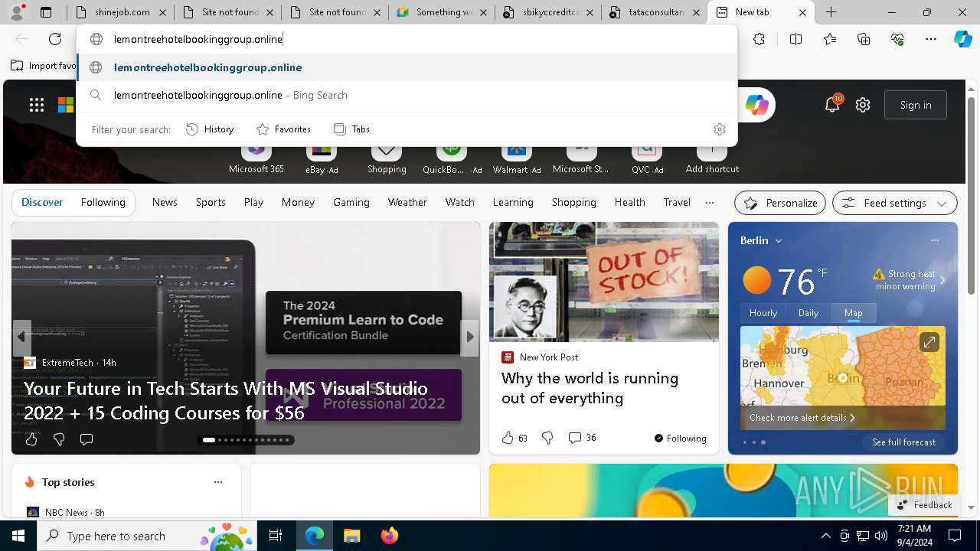This screenshot has height=551, width=980.
Task: Show more feed categories ellipsis
Action: pos(710,202)
